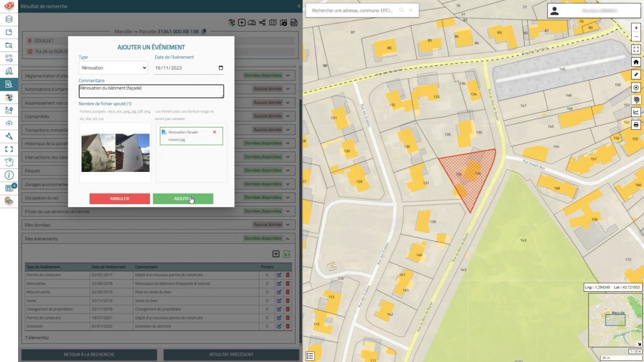Open the layers panel in the sidebar

(9, 19)
